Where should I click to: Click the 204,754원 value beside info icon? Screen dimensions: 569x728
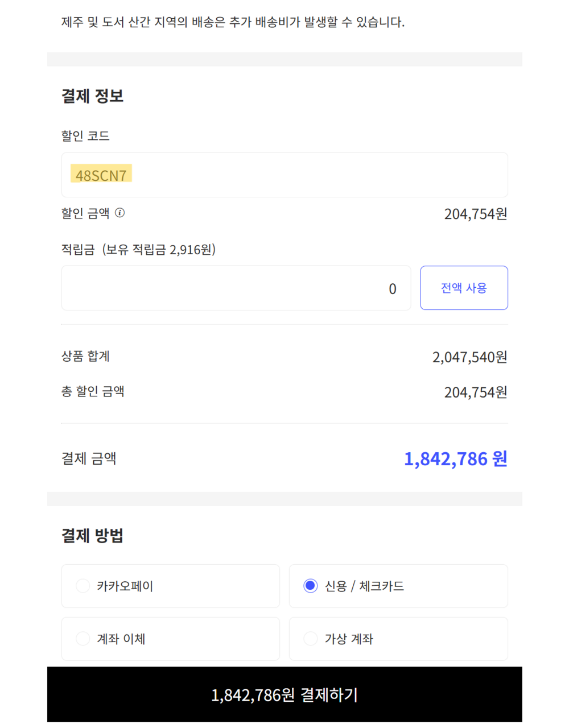pyautogui.click(x=475, y=214)
